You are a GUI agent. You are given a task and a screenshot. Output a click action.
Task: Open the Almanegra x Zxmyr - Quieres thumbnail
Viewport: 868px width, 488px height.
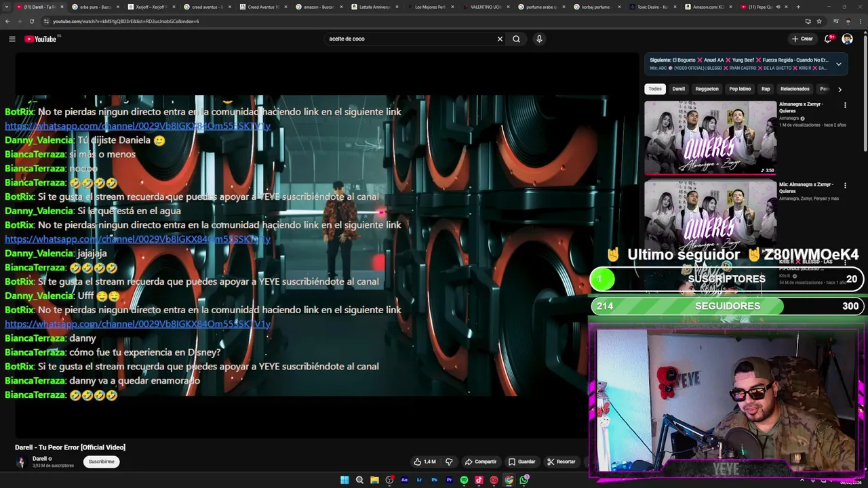click(x=710, y=138)
